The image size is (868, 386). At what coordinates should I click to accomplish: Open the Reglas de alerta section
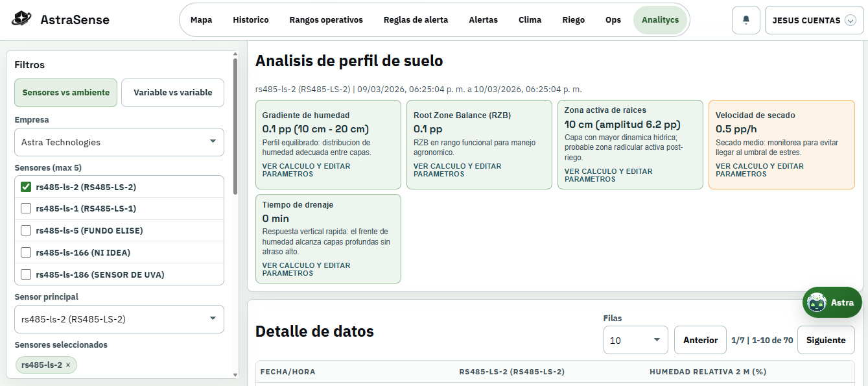pos(416,20)
